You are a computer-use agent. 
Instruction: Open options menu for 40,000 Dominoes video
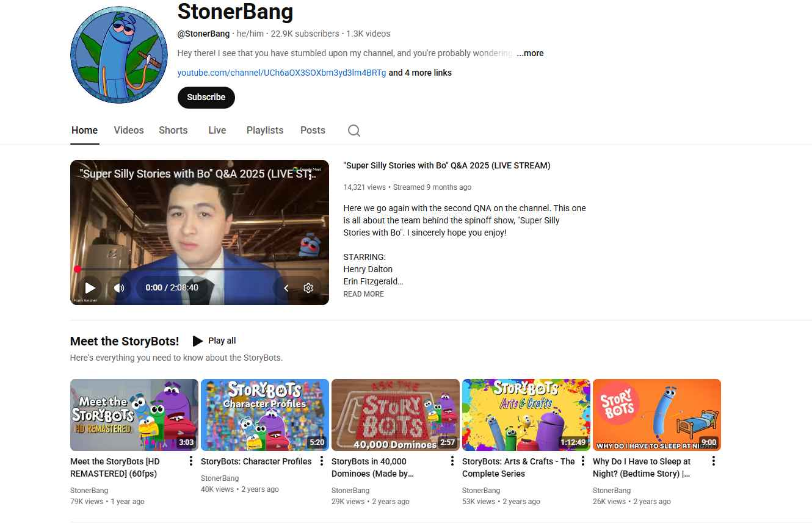(452, 461)
